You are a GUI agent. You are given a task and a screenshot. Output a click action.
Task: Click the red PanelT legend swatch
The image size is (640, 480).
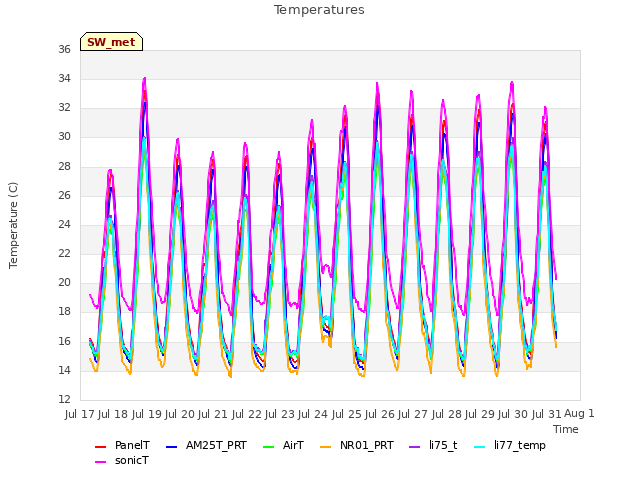coord(100,447)
